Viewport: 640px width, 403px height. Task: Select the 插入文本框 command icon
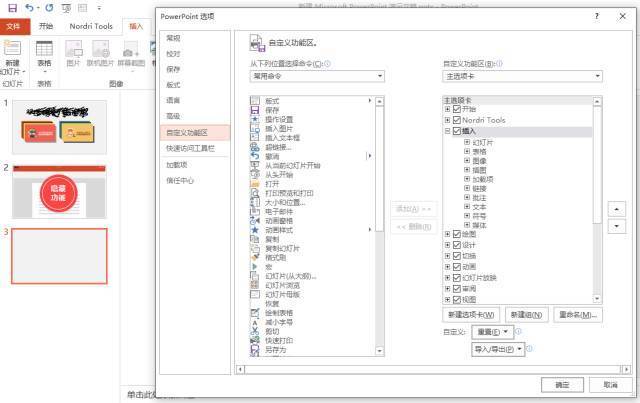255,138
